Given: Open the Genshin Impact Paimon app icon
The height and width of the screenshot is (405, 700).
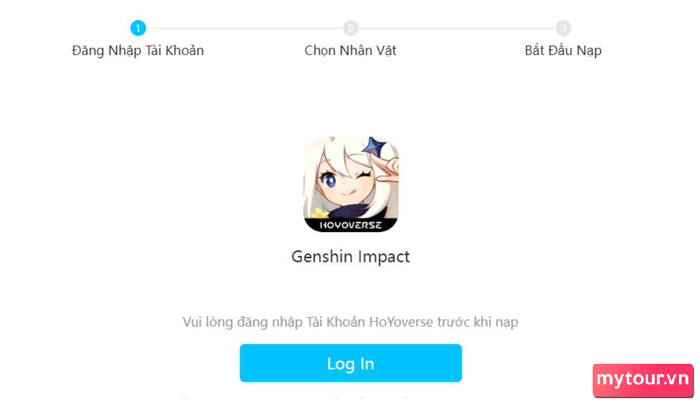Looking at the screenshot, I should 350,184.
